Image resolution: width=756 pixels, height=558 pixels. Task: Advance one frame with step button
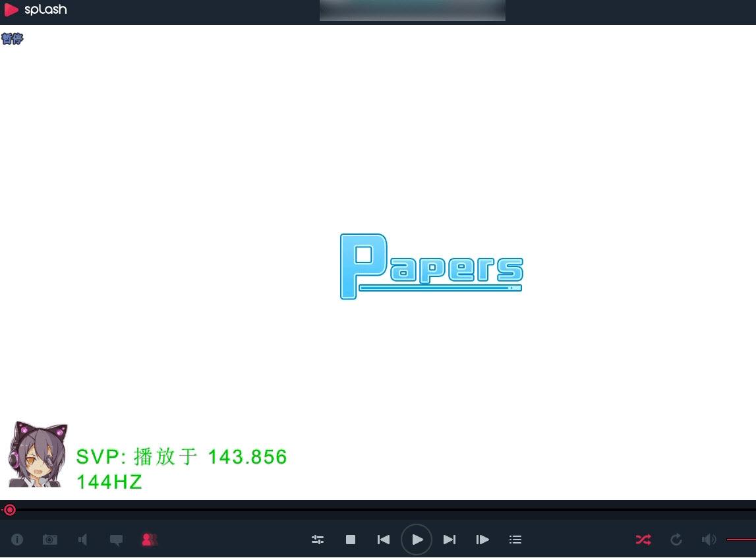[x=482, y=539]
